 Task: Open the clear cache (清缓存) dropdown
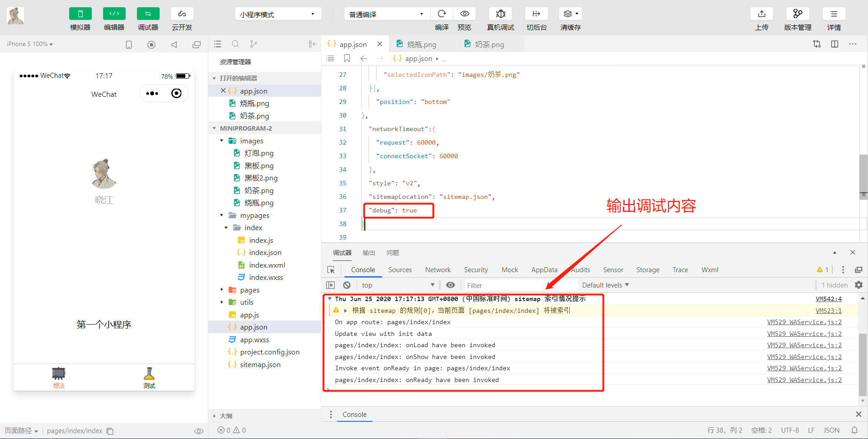click(x=571, y=14)
